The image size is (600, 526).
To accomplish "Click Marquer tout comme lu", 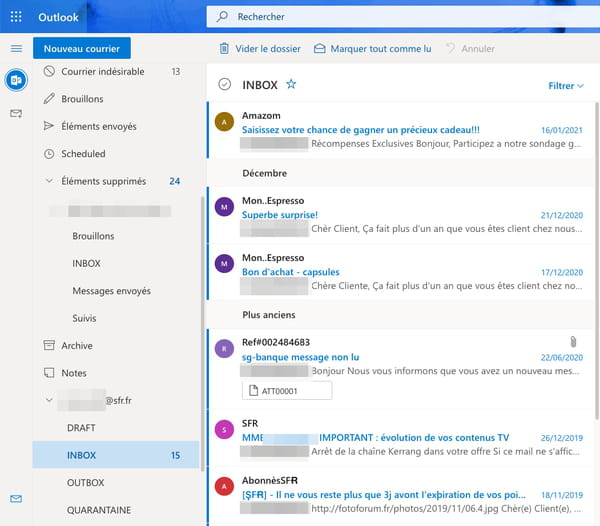I will click(373, 49).
